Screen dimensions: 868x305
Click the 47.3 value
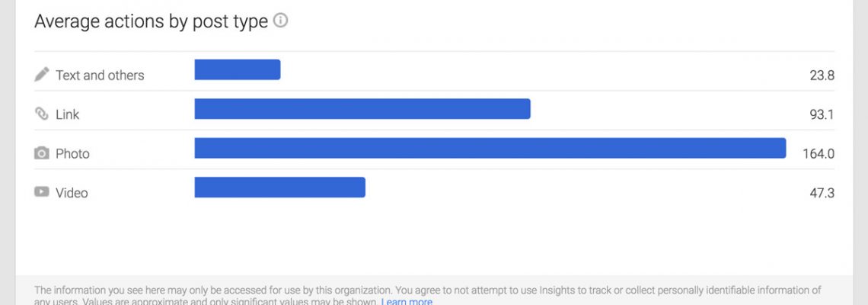tap(822, 193)
